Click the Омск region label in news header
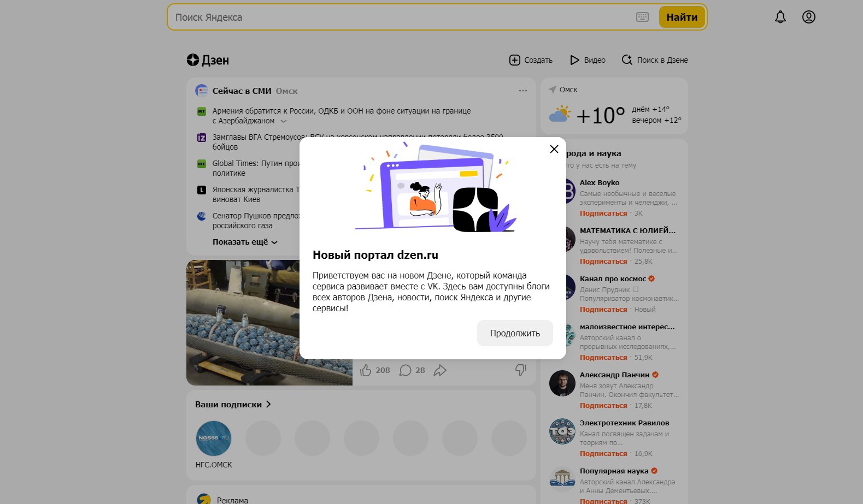This screenshot has width=863, height=504. [x=287, y=91]
